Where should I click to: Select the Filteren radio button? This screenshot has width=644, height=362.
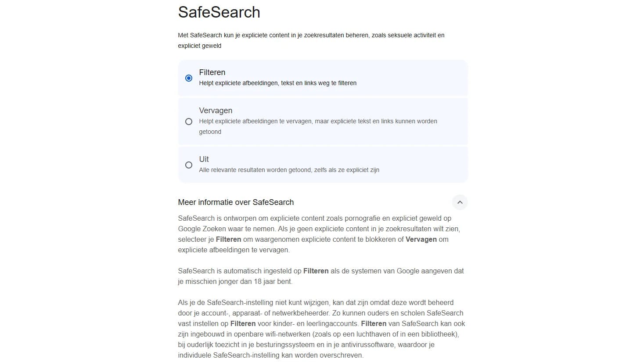pos(189,78)
